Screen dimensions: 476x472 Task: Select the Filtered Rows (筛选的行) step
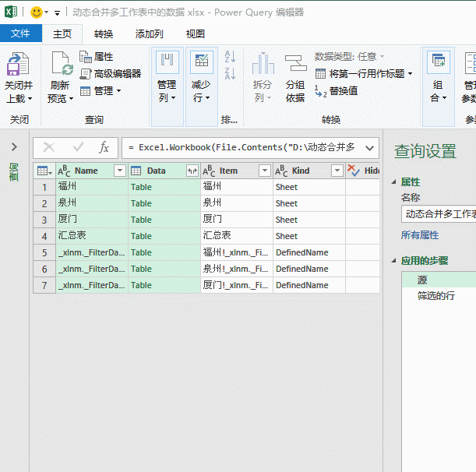(x=435, y=296)
